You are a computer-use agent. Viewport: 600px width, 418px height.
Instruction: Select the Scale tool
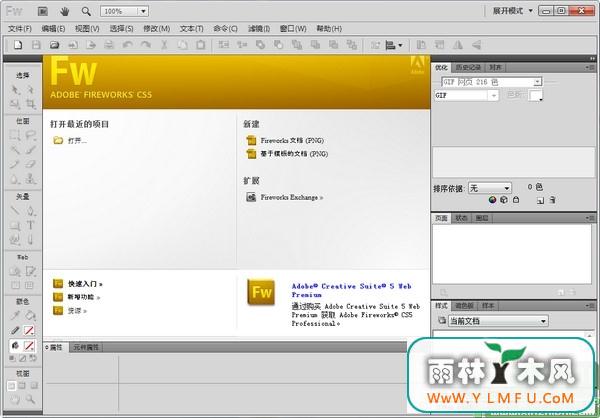pyautogui.click(x=15, y=104)
